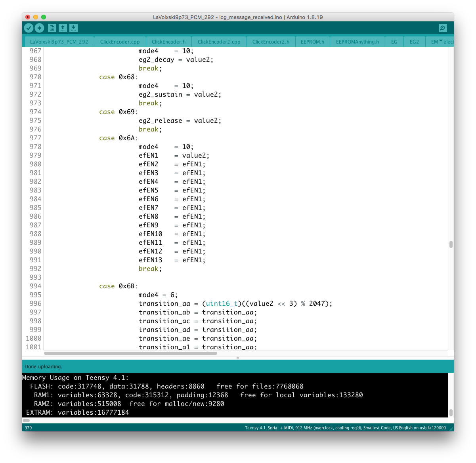Select the ClickEncoder.h tab
Viewport: 476px width, 463px height.
[x=168, y=42]
